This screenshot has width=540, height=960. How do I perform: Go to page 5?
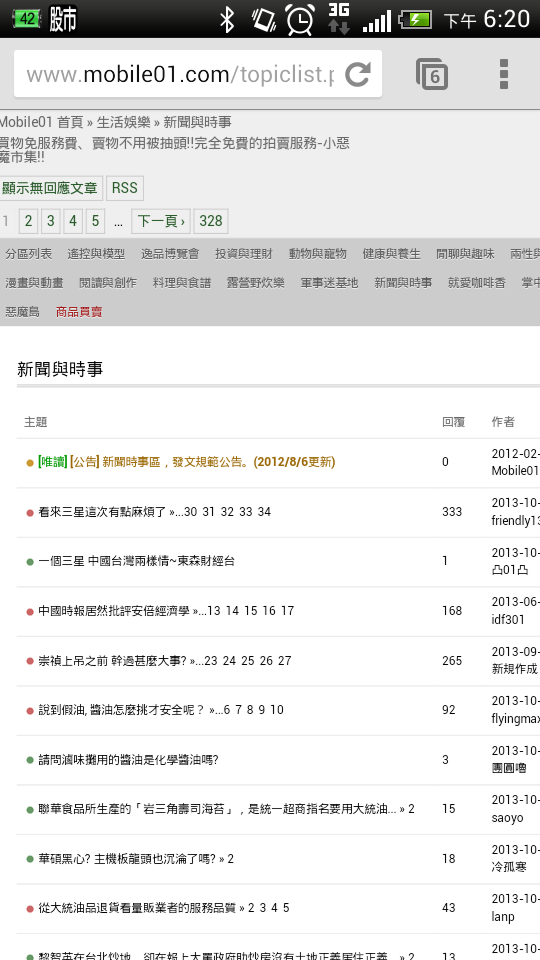pyautogui.click(x=95, y=221)
